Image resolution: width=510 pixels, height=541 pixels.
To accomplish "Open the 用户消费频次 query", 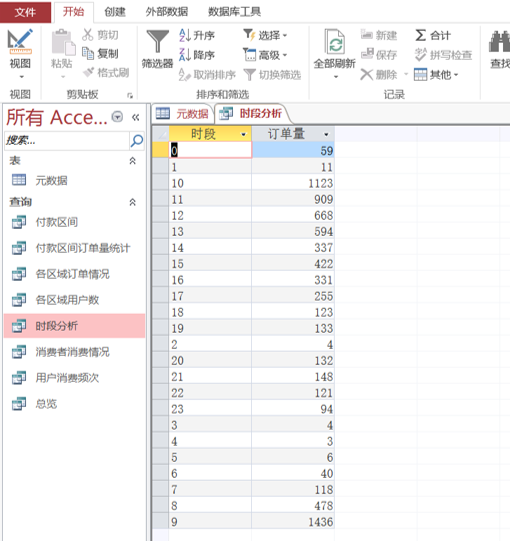I will pos(67,378).
